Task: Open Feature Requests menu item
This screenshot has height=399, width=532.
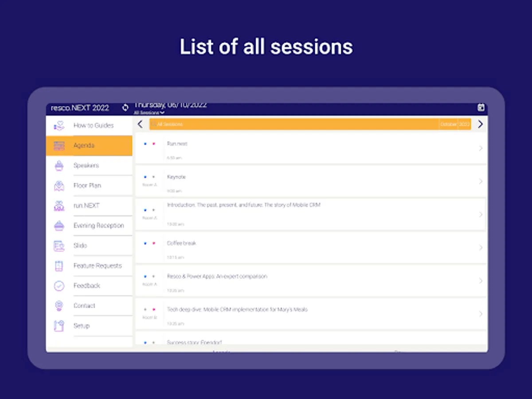Action: pos(89,266)
